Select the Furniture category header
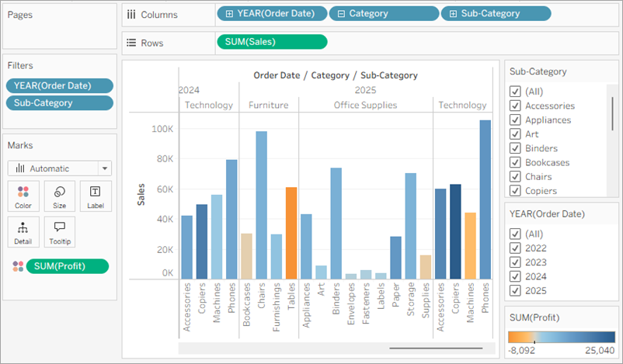 pyautogui.click(x=268, y=105)
